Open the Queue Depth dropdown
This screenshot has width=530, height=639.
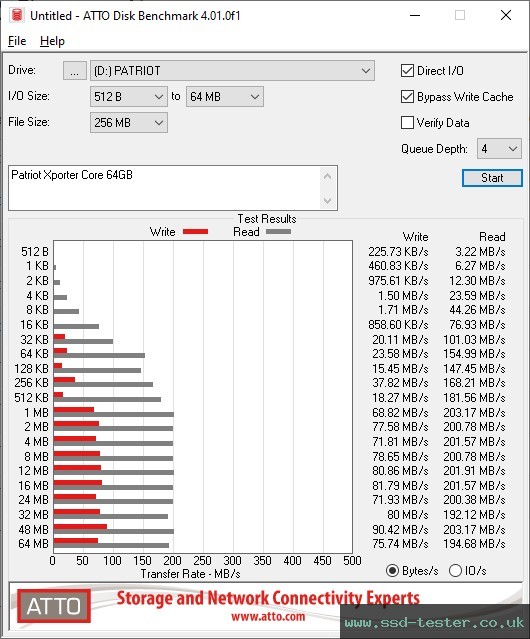click(x=499, y=149)
